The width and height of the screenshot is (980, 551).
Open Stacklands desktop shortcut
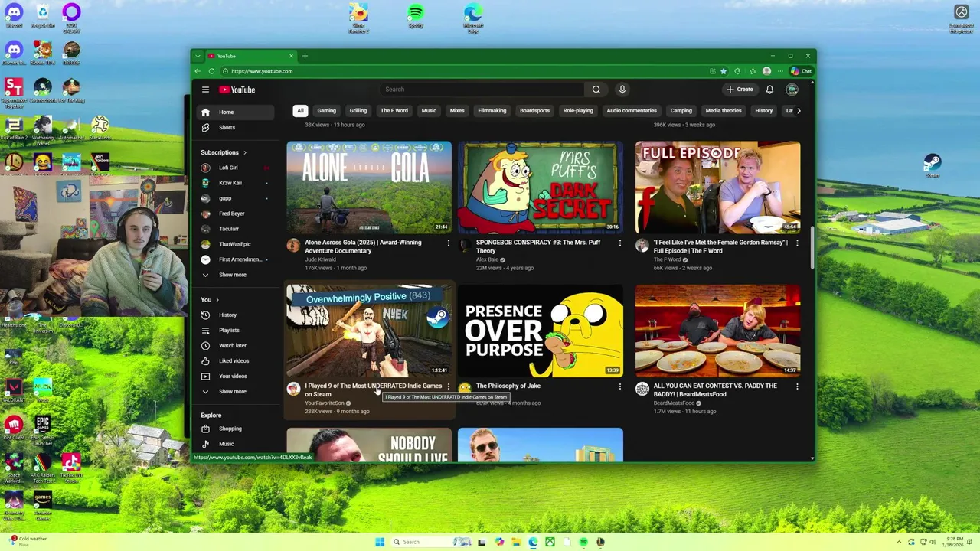[x=100, y=128]
